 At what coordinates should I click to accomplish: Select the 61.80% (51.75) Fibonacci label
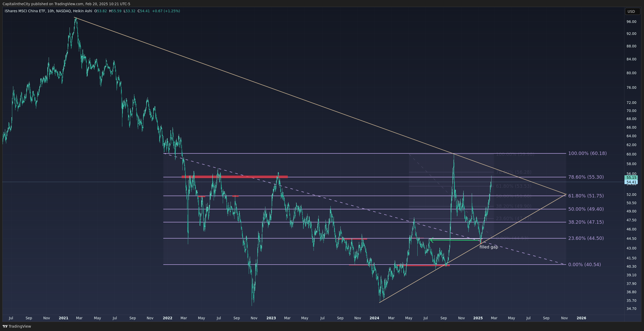tap(586, 196)
